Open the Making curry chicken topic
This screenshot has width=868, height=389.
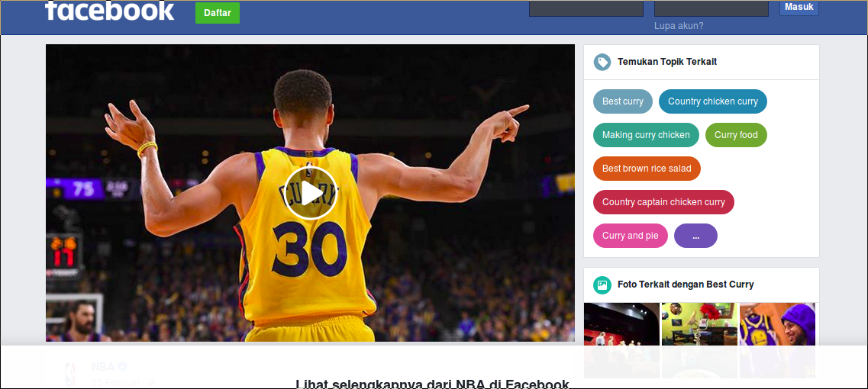[x=646, y=135]
